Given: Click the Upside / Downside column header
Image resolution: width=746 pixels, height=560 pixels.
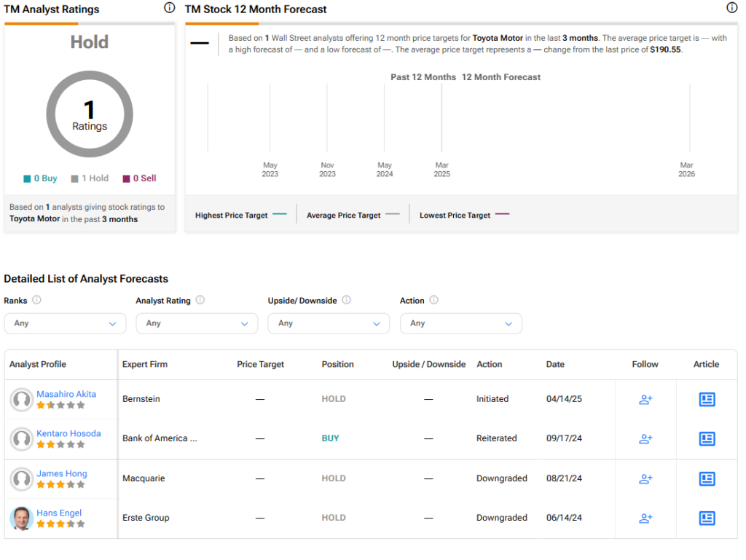Looking at the screenshot, I should coord(428,364).
